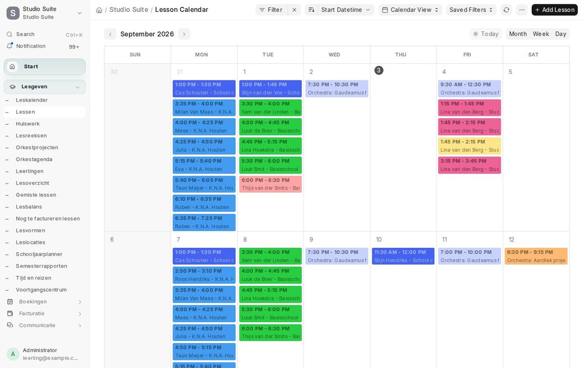Switch to Month view

point(518,34)
